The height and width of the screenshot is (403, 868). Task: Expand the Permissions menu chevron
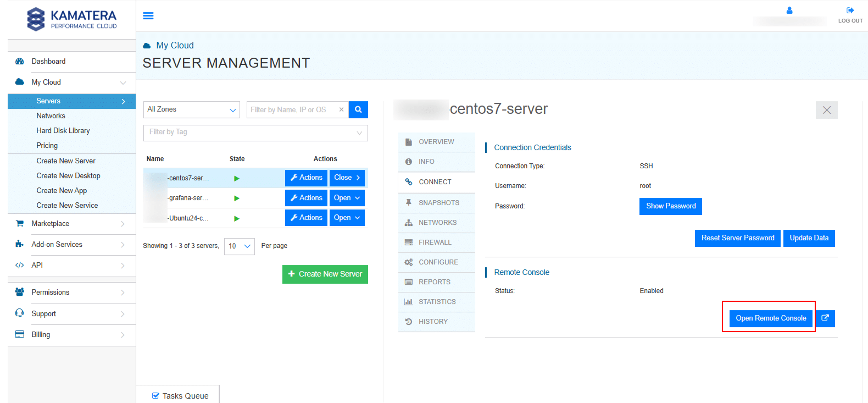coord(123,292)
